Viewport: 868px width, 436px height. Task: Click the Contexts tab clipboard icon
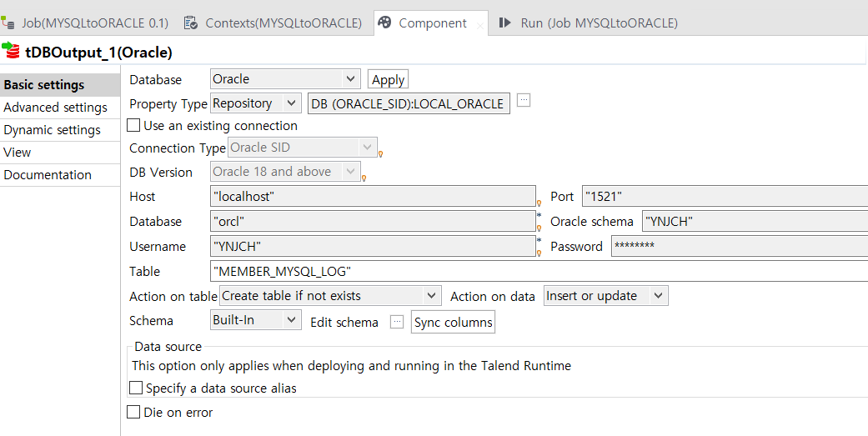coord(191,23)
